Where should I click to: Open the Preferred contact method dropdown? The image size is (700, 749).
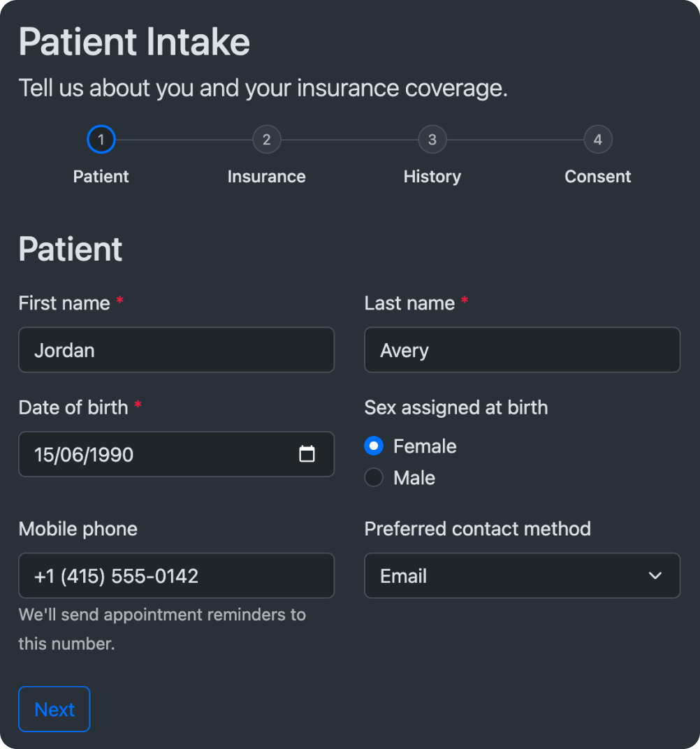coord(522,576)
